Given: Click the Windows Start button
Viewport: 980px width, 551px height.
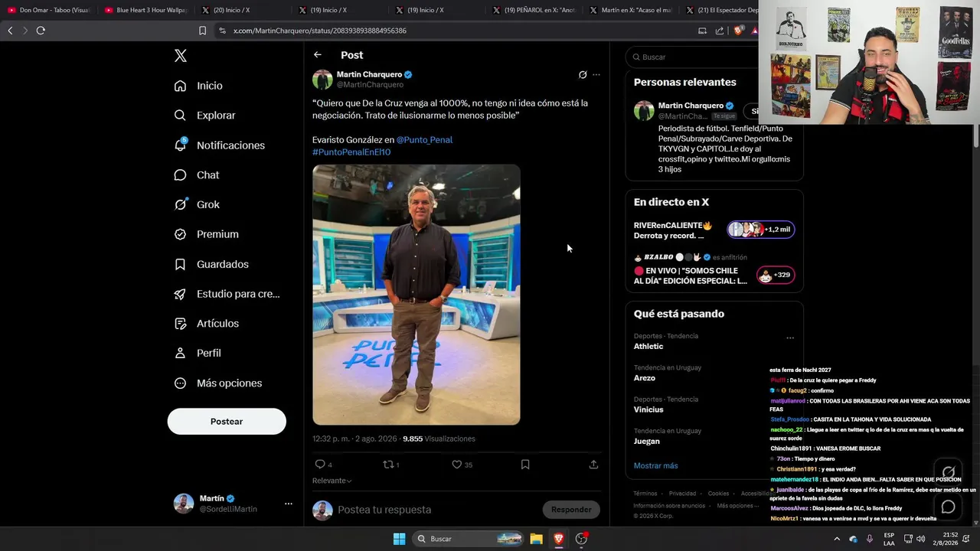Looking at the screenshot, I should [399, 539].
